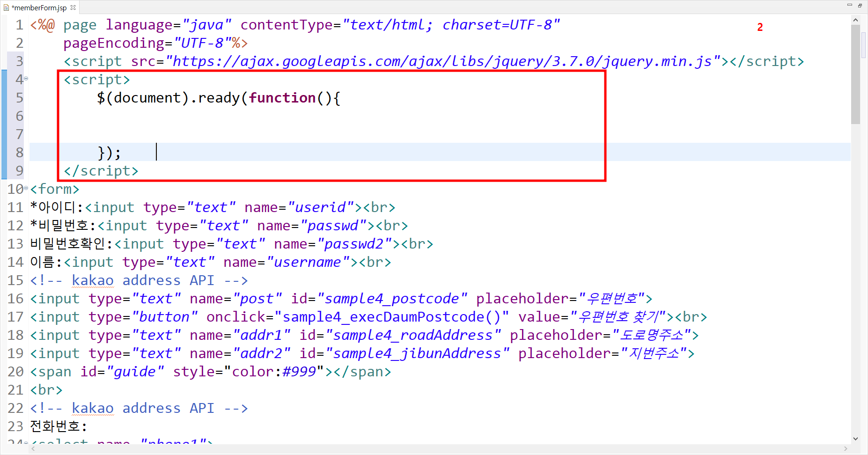Click the "addr2" name value

(262, 353)
